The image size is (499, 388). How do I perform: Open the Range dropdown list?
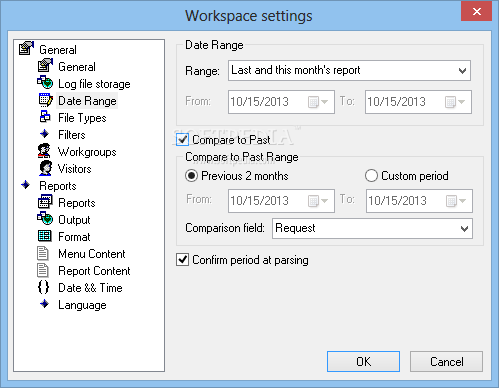(349, 70)
